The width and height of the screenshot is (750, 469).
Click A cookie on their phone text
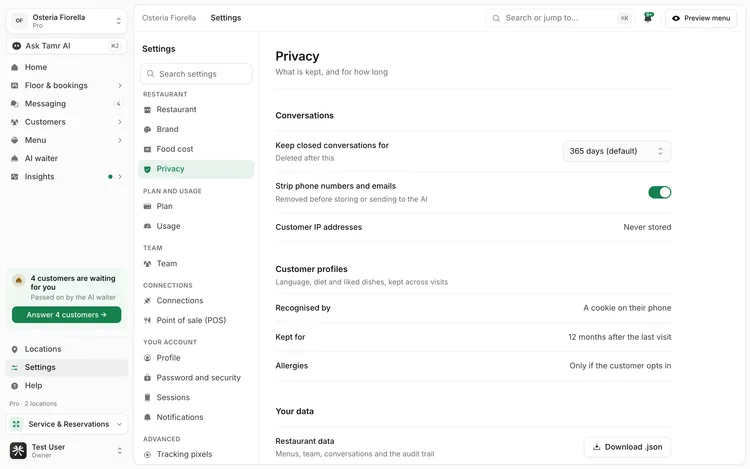coord(627,308)
